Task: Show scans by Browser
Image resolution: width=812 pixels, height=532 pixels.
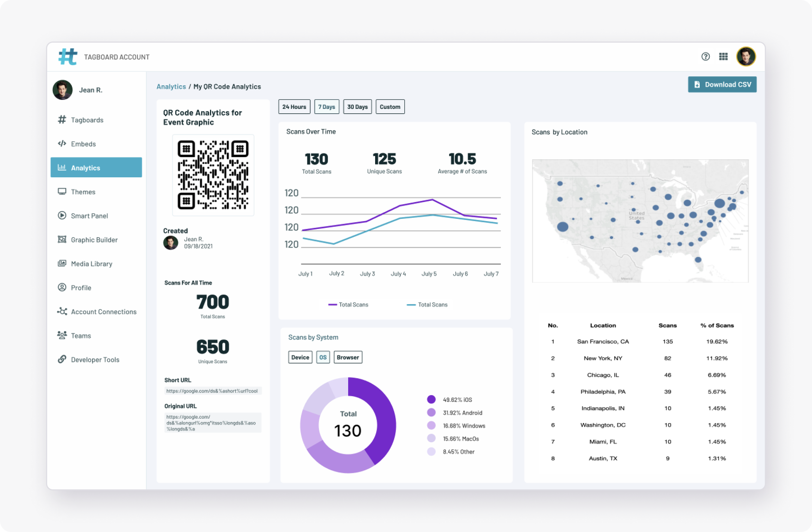Action: click(x=347, y=357)
